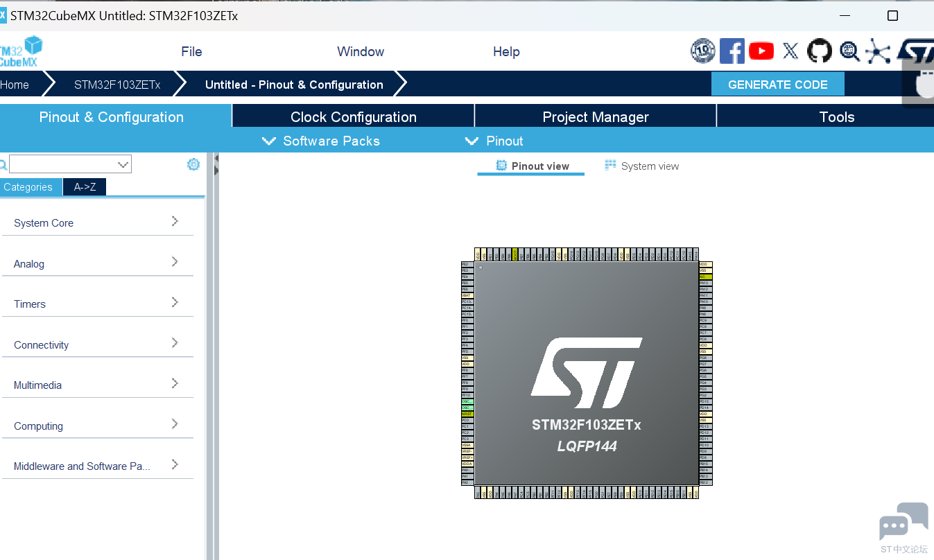This screenshot has height=560, width=934.
Task: Select the NRST pin on the chip
Action: tap(467, 414)
